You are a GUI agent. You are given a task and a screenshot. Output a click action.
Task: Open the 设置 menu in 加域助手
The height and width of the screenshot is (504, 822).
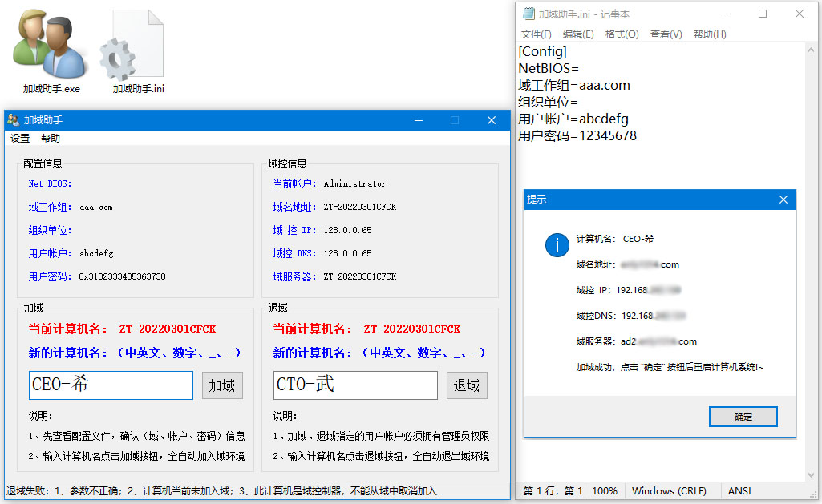point(20,138)
